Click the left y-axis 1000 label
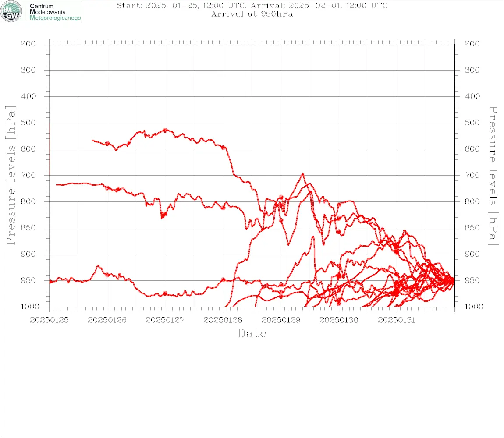504x438 pixels. coord(30,307)
